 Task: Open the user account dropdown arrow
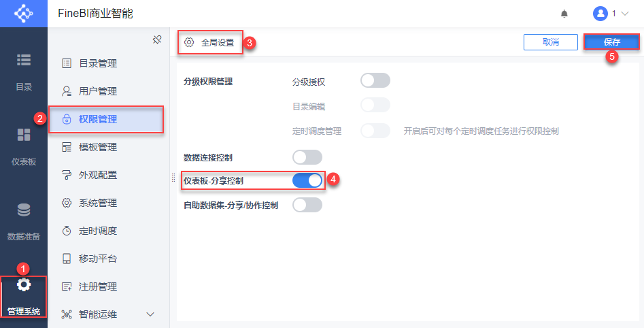point(624,14)
